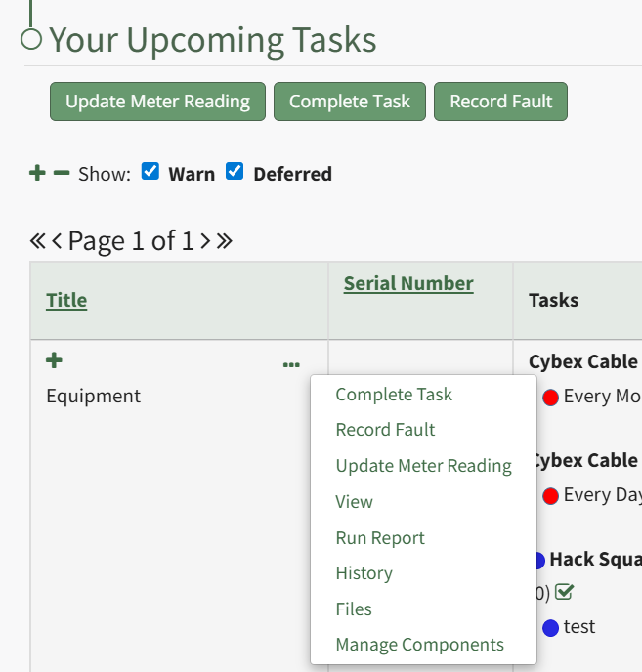
Task: Open the ellipsis menu in Equipment row
Action: coord(291,364)
